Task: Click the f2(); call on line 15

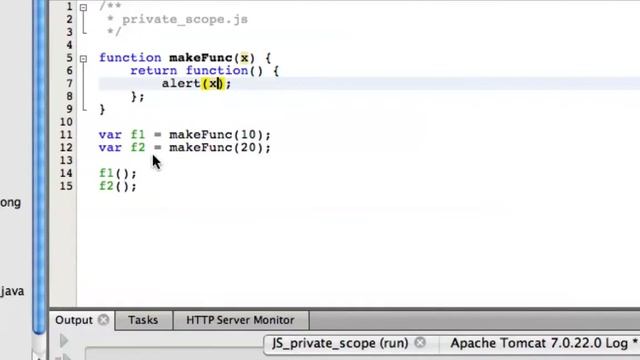Action: 118,186
